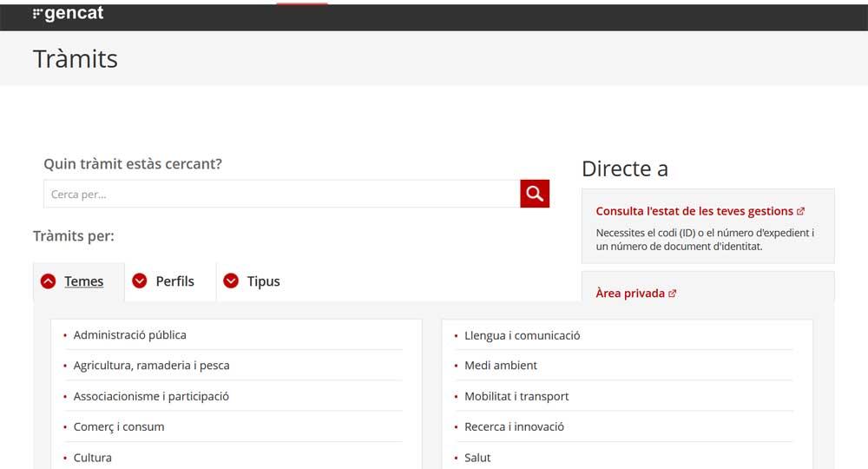This screenshot has width=868, height=469.
Task: Click the 'Directe a' heading
Action: tap(625, 168)
